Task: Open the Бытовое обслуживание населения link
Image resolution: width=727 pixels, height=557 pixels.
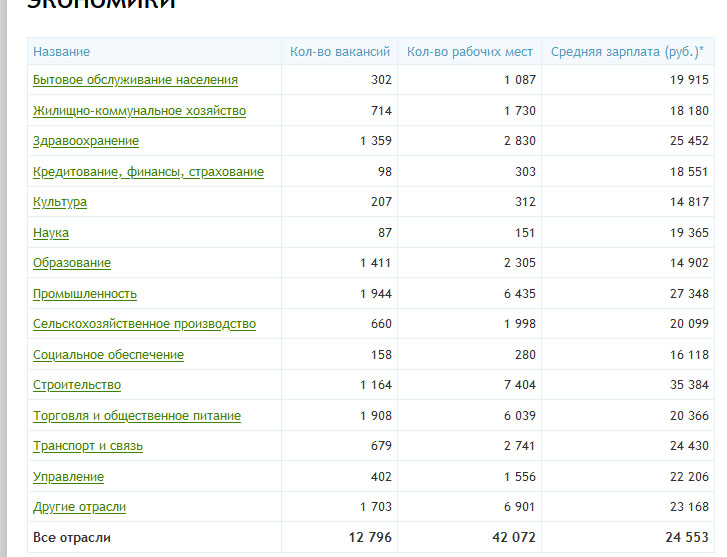Action: pos(135,80)
